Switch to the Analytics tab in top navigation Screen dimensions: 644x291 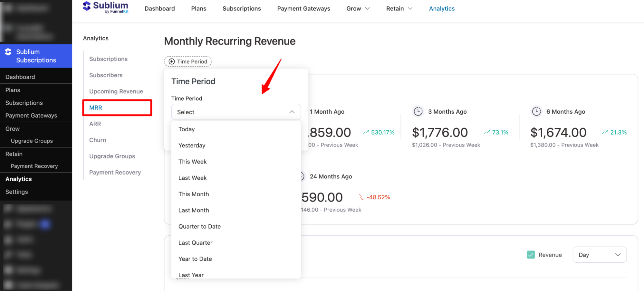(441, 8)
